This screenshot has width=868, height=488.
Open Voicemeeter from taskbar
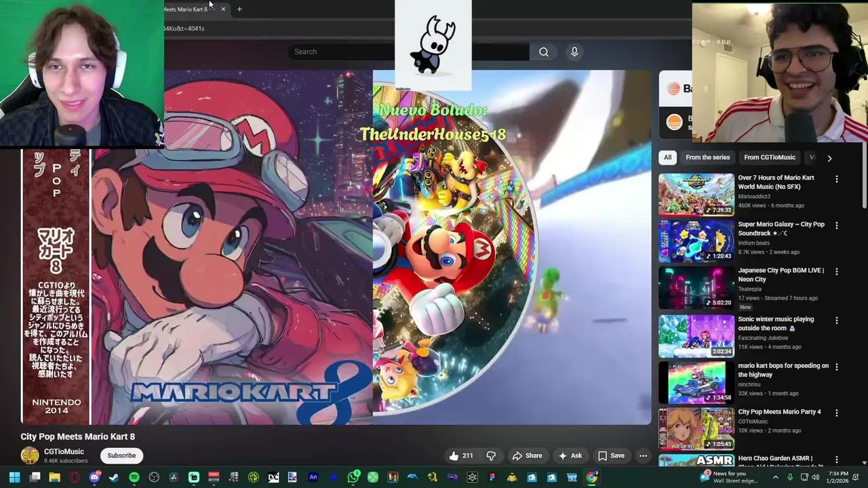coord(214,477)
